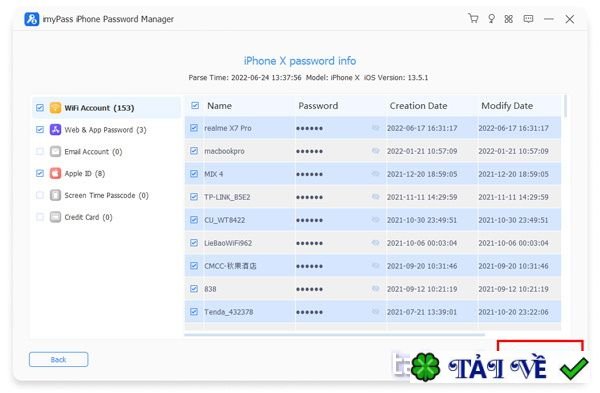Image resolution: width=600 pixels, height=393 pixels.
Task: Toggle the select-all checkbox in table header
Action: click(195, 106)
